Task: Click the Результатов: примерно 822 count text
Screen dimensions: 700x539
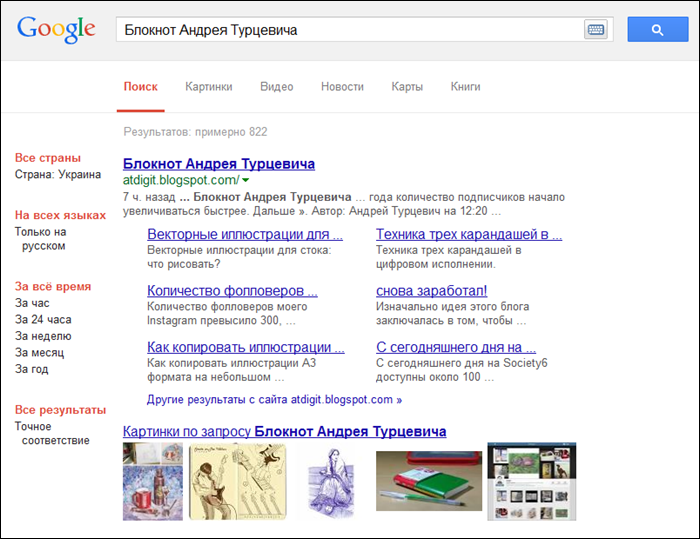Action: point(196,132)
